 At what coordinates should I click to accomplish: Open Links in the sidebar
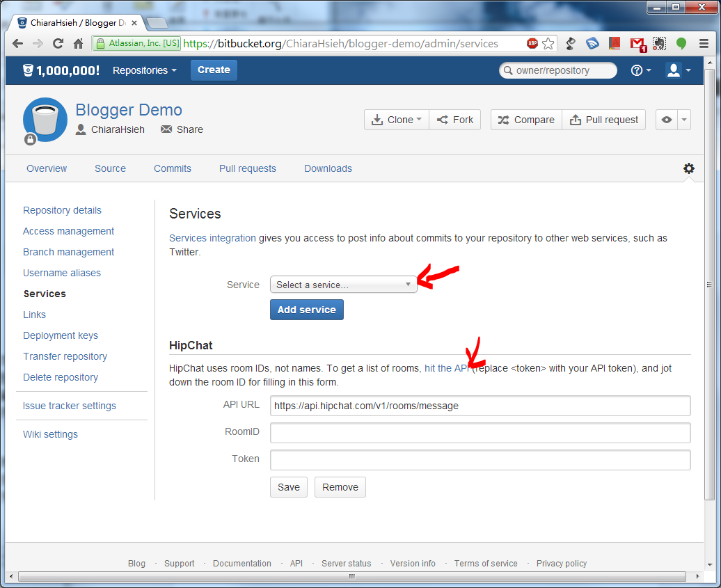pyautogui.click(x=35, y=315)
